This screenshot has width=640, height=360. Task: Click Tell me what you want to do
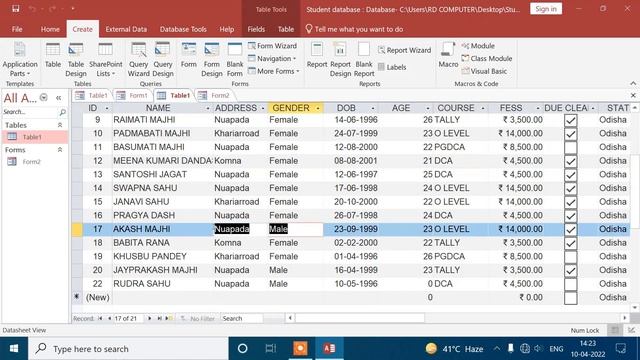point(354,29)
